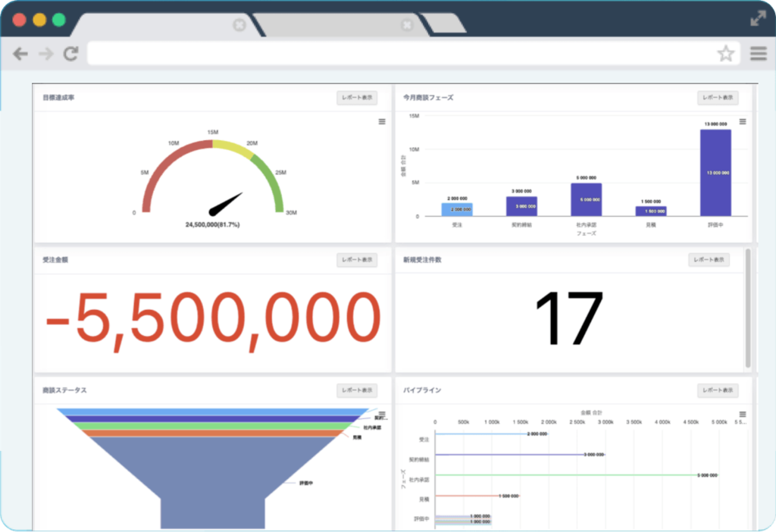Close the second browser tab

pyautogui.click(x=409, y=25)
